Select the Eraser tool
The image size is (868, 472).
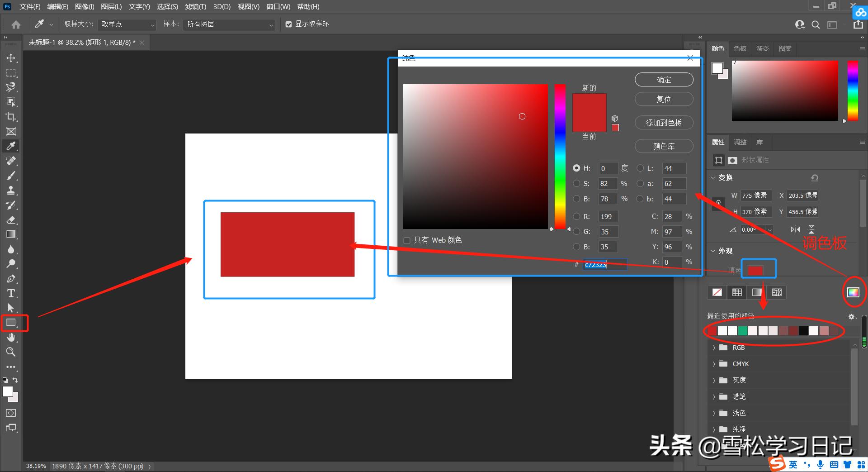point(11,220)
